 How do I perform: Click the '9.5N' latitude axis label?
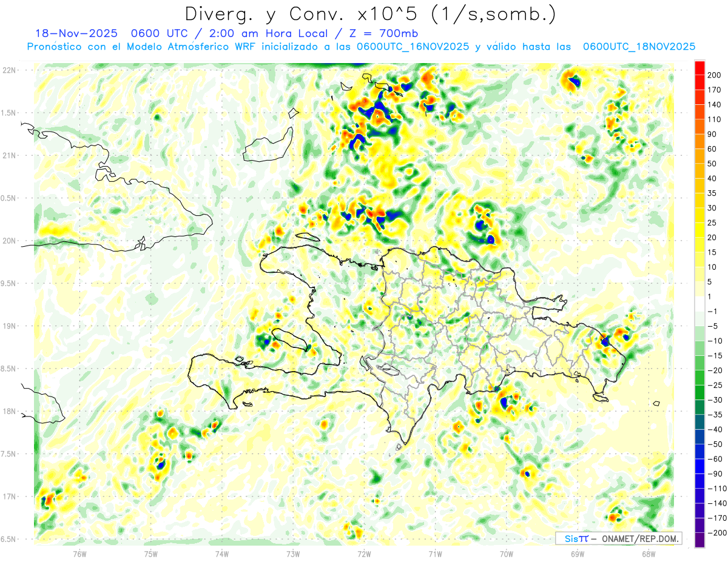tap(9, 283)
